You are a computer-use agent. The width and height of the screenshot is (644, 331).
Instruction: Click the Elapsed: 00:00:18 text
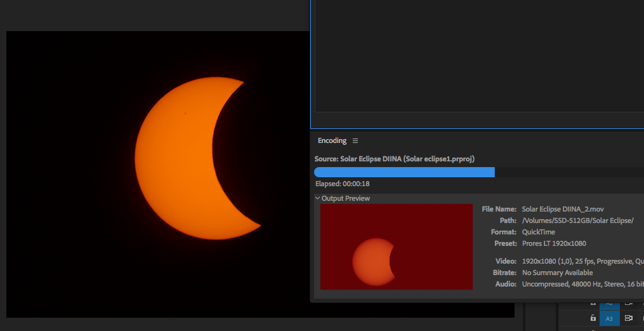point(342,184)
